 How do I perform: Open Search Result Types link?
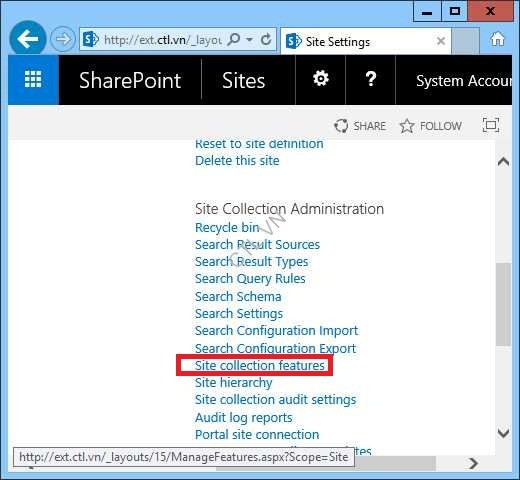251,262
